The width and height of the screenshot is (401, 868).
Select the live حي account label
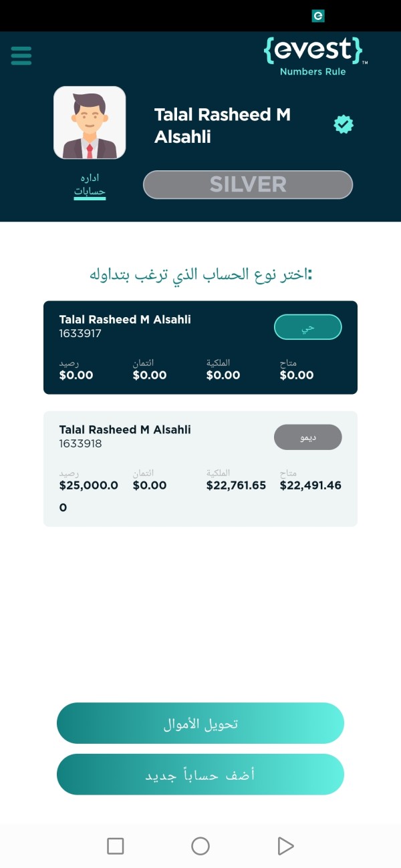tap(308, 327)
